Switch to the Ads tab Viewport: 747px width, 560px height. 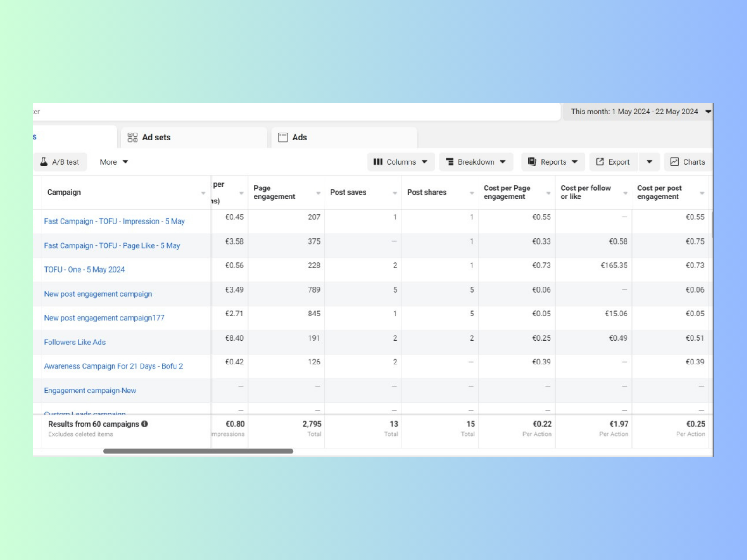pyautogui.click(x=345, y=137)
